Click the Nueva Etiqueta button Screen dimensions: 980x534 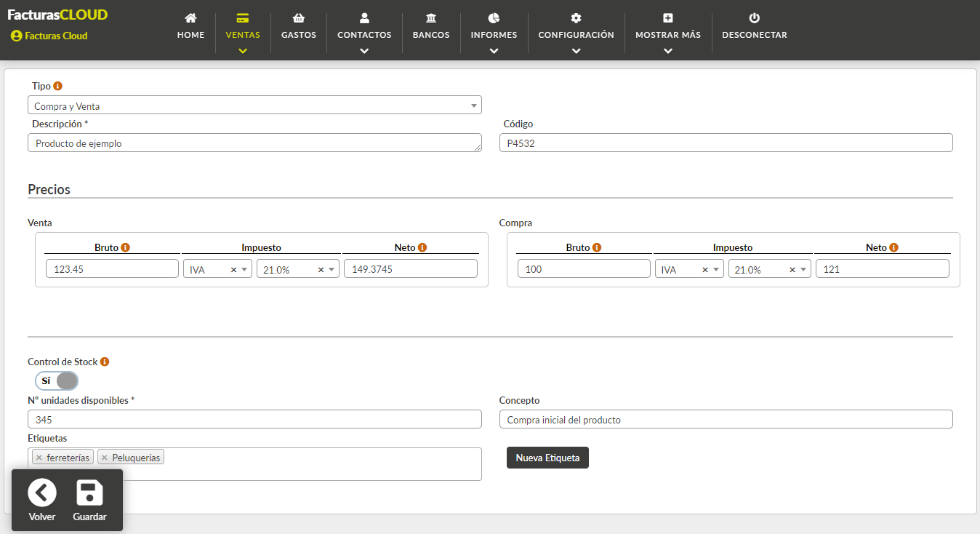[547, 458]
